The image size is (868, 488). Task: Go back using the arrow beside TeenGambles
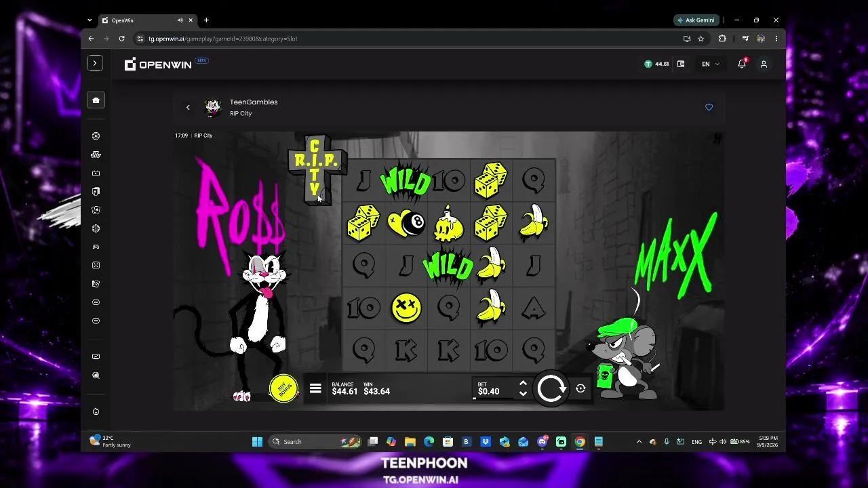click(x=188, y=107)
